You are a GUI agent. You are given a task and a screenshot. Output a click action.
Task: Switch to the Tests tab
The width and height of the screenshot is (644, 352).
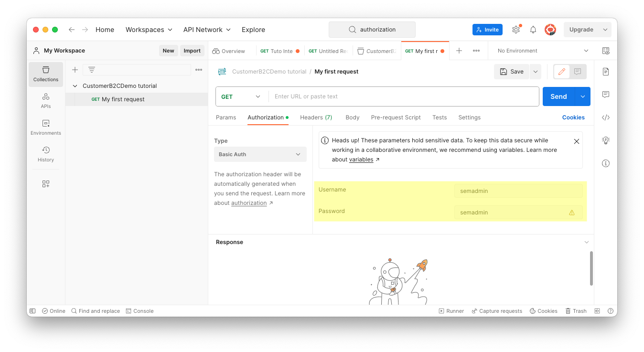440,117
